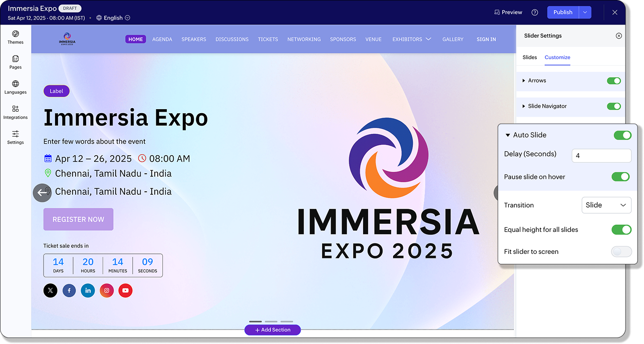Click the Immersia Expo heading text
This screenshot has height=344, width=644.
coord(126,118)
